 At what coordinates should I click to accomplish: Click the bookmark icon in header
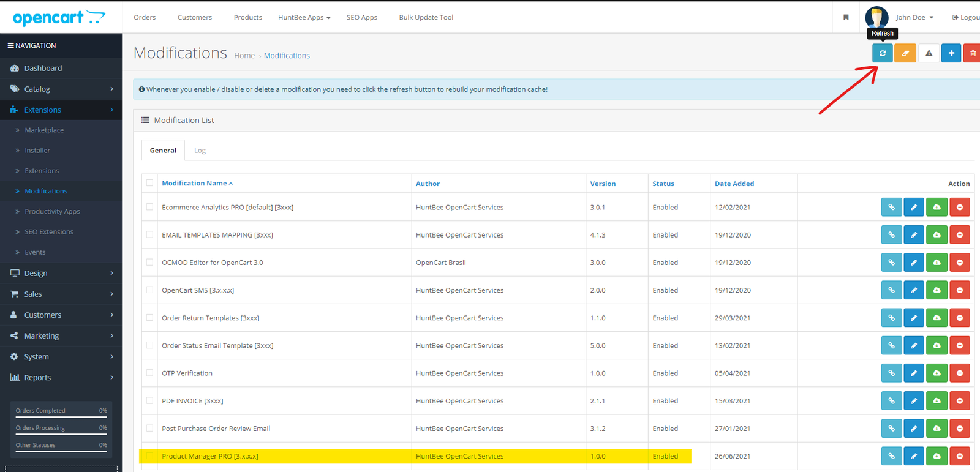click(x=846, y=17)
